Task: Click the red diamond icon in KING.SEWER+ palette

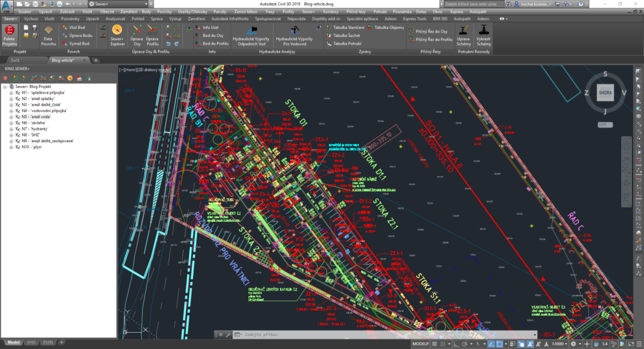Action: pos(5,78)
